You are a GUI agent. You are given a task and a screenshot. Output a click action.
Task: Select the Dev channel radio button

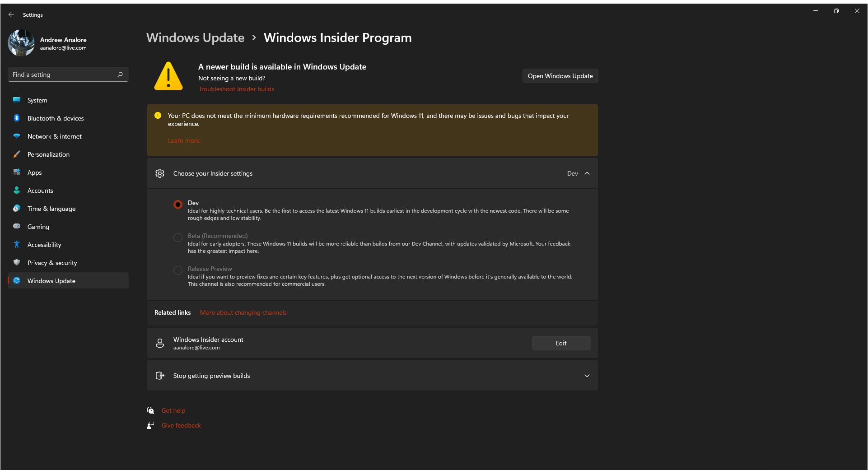click(178, 205)
